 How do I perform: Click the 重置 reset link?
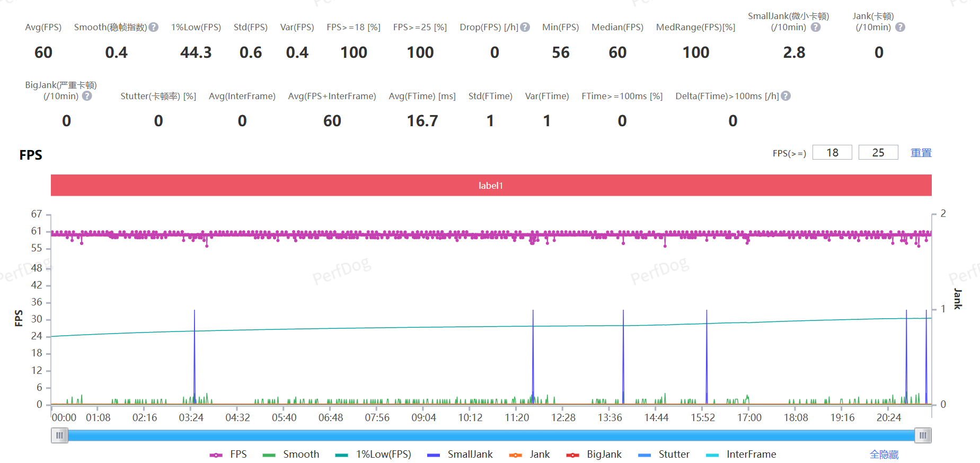pyautogui.click(x=921, y=153)
